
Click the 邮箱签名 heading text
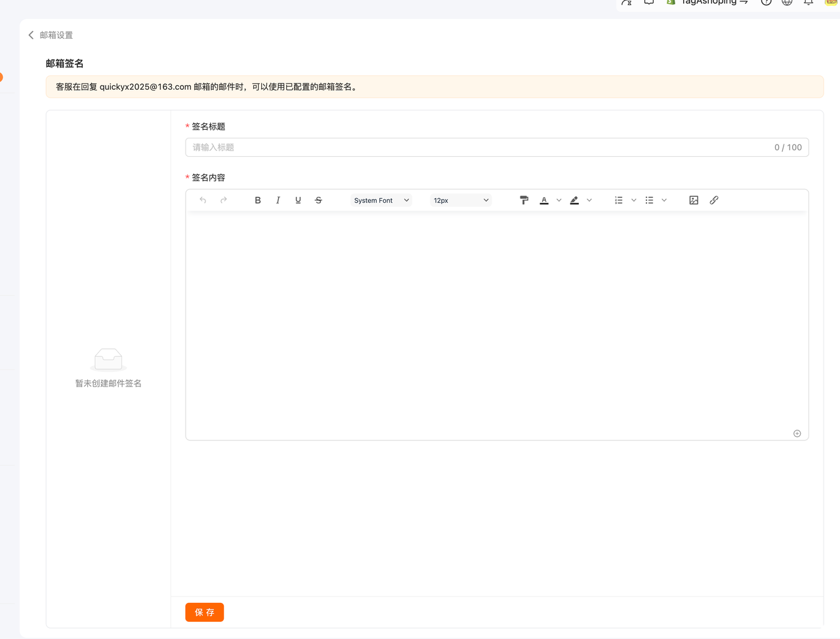65,63
